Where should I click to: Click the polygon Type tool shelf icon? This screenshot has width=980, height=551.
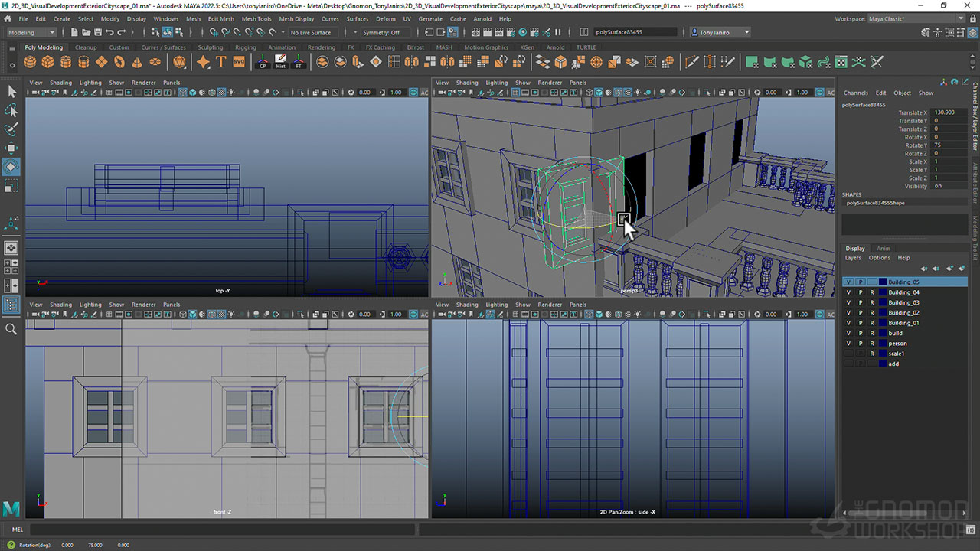[x=221, y=62]
